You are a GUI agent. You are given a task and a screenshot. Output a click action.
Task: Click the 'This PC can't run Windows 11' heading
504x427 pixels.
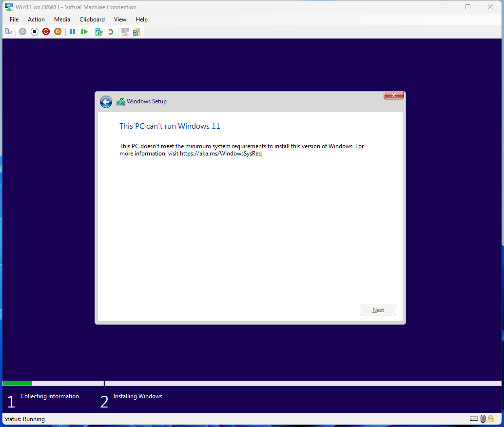point(170,126)
